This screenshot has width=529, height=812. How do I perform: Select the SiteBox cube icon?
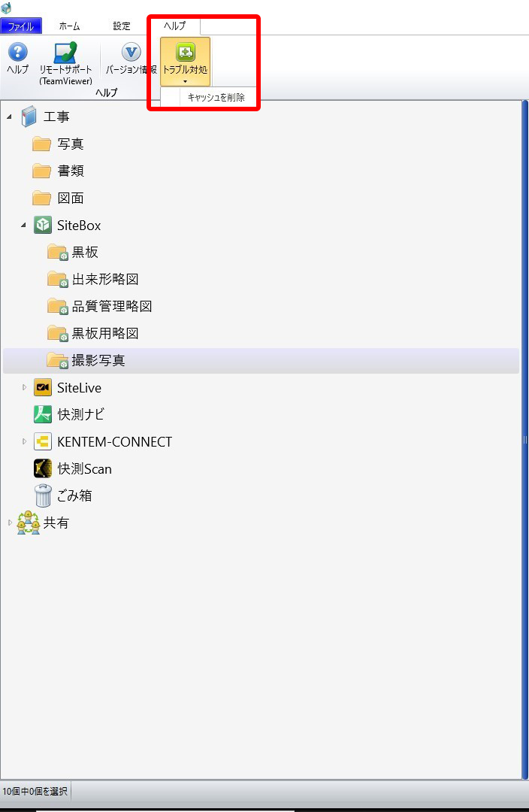(42, 226)
